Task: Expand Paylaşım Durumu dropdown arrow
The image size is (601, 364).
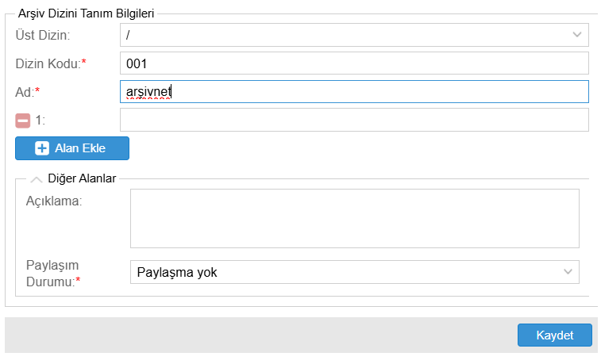Action: click(568, 272)
